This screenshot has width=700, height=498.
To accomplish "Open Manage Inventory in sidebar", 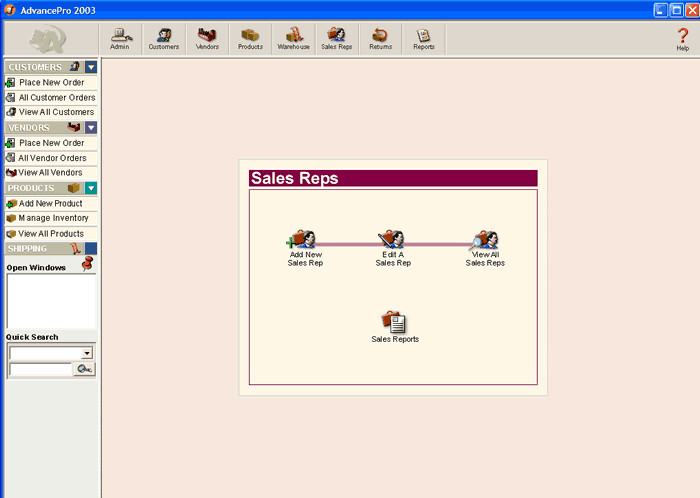I will click(51, 218).
